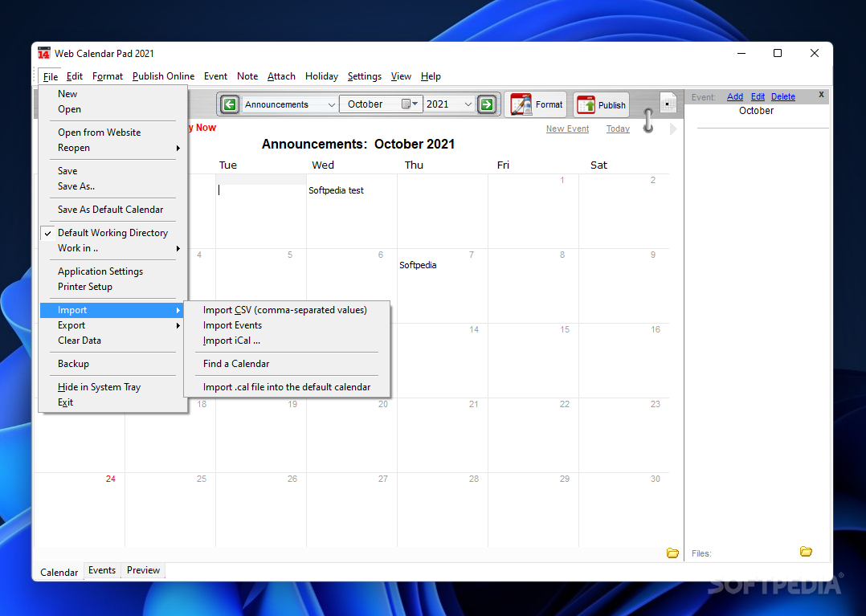
Task: Open the Note menu
Action: click(x=247, y=76)
